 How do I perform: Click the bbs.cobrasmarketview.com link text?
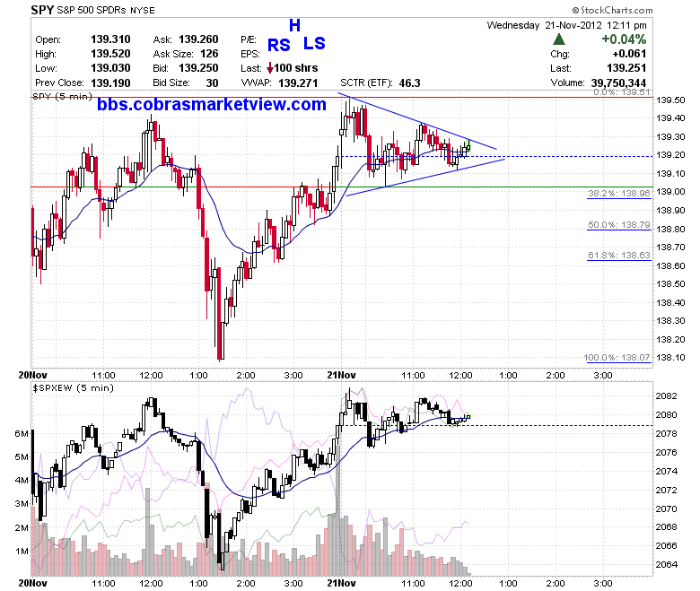tap(212, 104)
